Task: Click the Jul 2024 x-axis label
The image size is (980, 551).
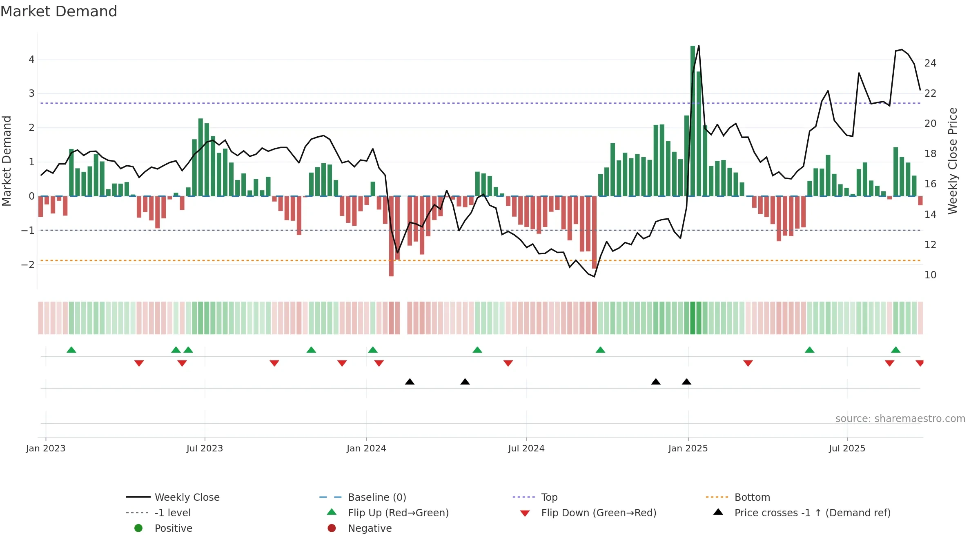Action: pyautogui.click(x=526, y=448)
